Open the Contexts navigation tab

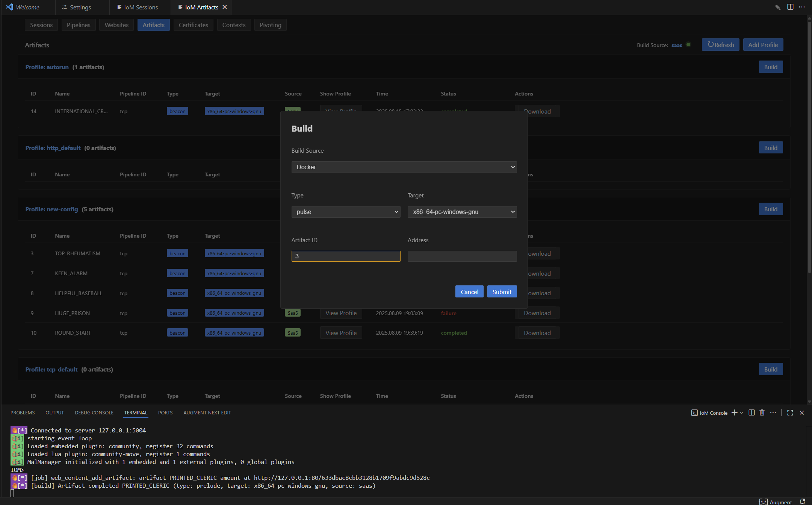pos(234,25)
